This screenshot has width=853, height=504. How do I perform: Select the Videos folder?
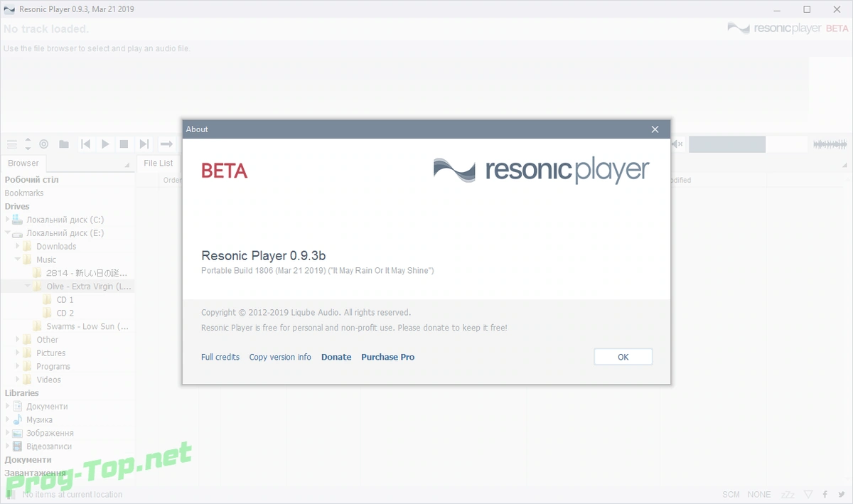[49, 380]
